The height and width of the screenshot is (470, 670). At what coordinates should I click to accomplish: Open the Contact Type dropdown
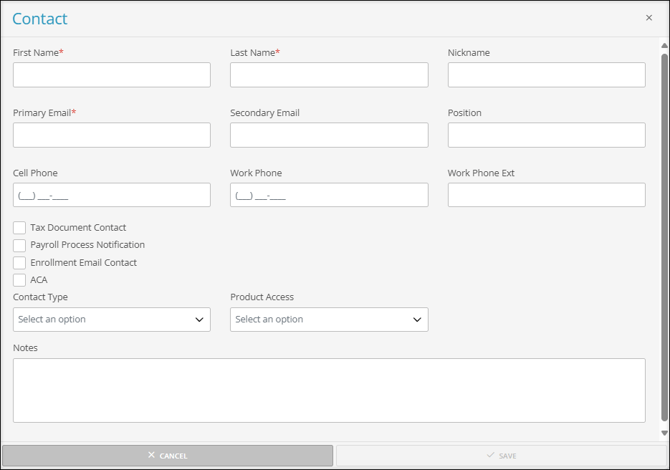pos(111,320)
